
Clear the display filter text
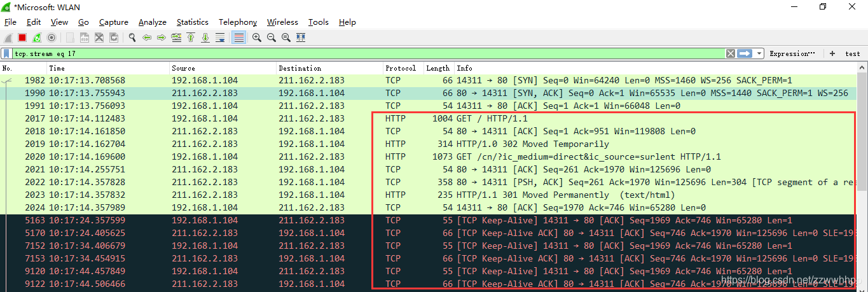[x=731, y=53]
